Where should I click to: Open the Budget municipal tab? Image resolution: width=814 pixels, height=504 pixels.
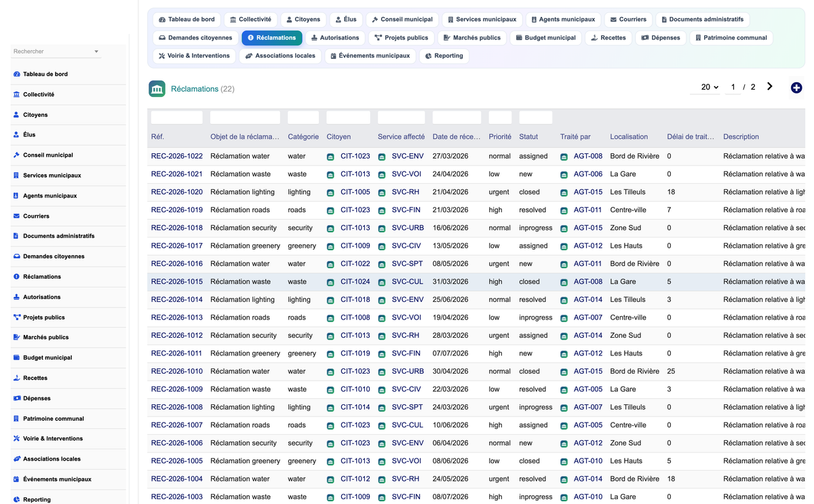pos(545,38)
